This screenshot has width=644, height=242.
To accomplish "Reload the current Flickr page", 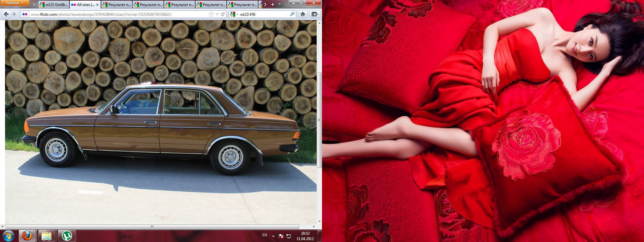I will pos(223,14).
